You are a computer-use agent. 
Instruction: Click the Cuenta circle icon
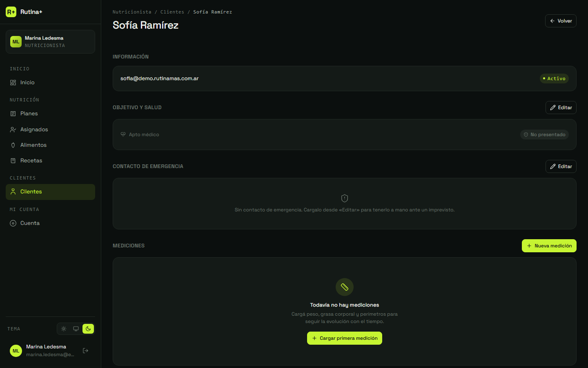pyautogui.click(x=13, y=223)
